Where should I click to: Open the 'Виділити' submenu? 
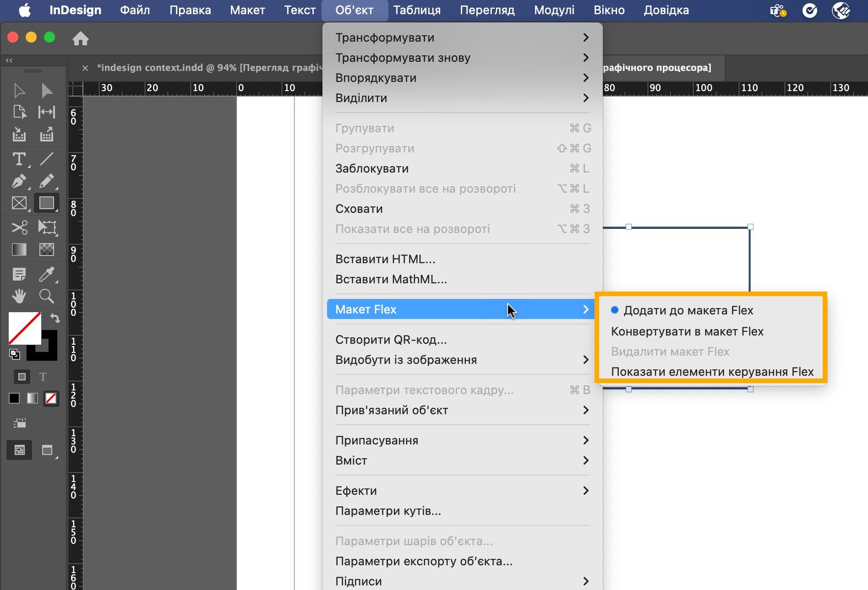click(462, 98)
